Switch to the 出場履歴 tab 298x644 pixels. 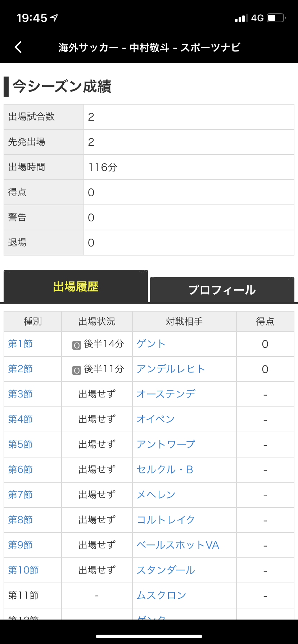coord(76,287)
